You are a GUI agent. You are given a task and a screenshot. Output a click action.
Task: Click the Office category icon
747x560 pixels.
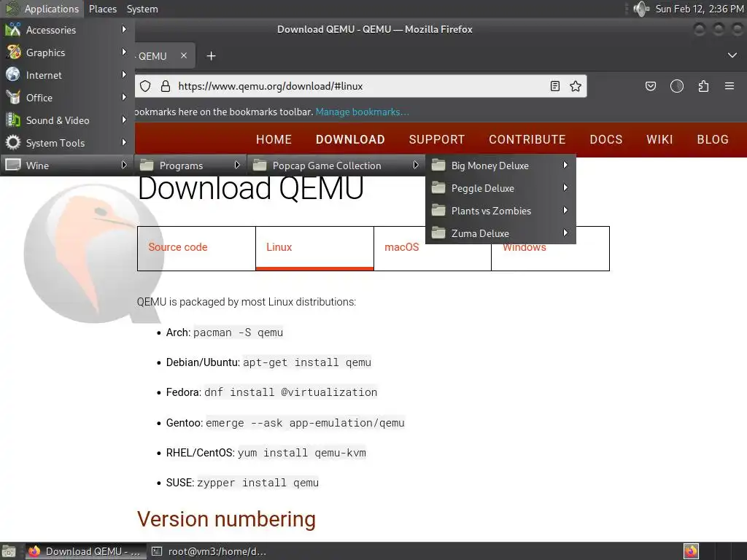coord(13,97)
